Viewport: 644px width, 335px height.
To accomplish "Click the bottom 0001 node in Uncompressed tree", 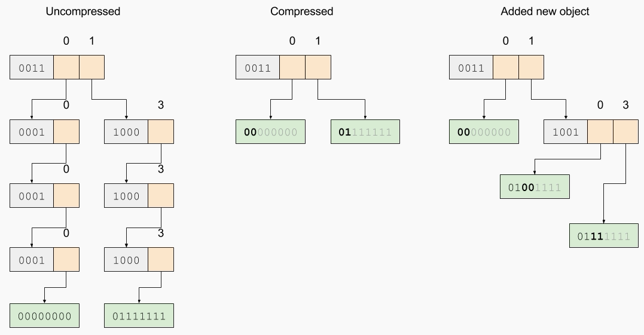I will coord(32,260).
